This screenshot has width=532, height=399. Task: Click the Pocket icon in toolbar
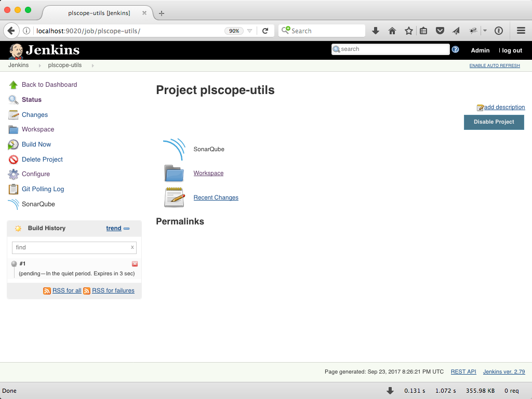click(x=440, y=31)
